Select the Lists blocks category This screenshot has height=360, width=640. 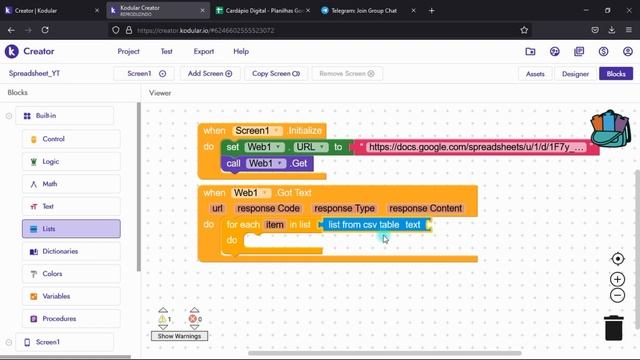pyautogui.click(x=71, y=229)
